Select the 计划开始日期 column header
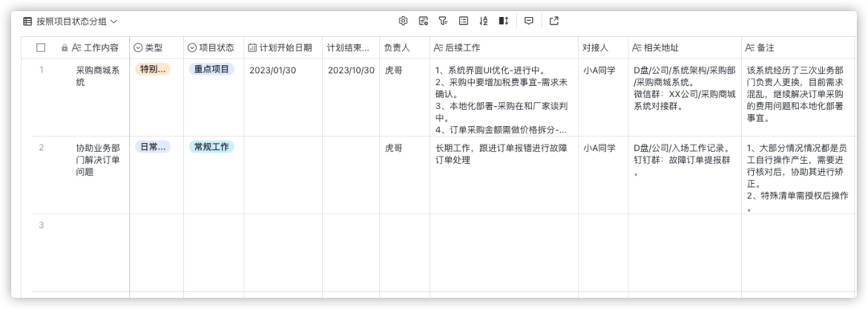 click(x=284, y=48)
